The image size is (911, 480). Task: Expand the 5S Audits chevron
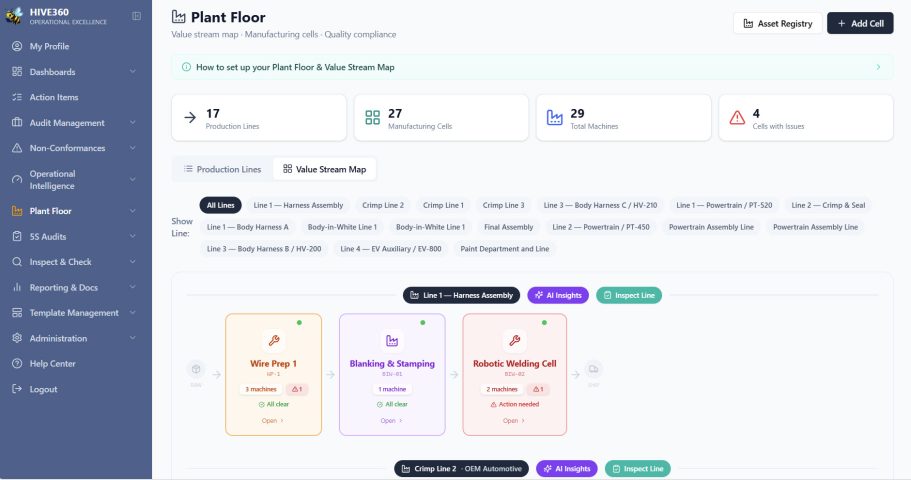coord(132,237)
